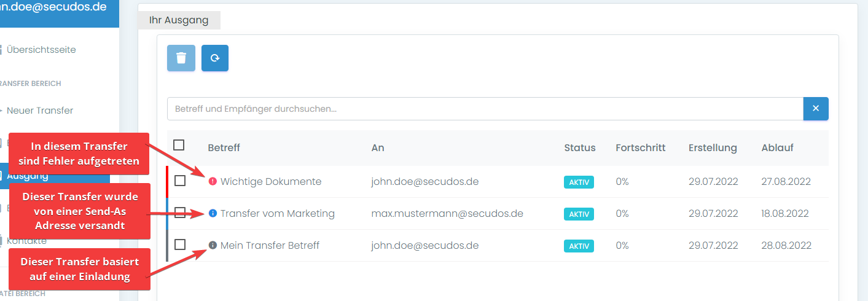Open the Transfer vom Marketing entry
This screenshot has width=868, height=301.
tap(278, 214)
